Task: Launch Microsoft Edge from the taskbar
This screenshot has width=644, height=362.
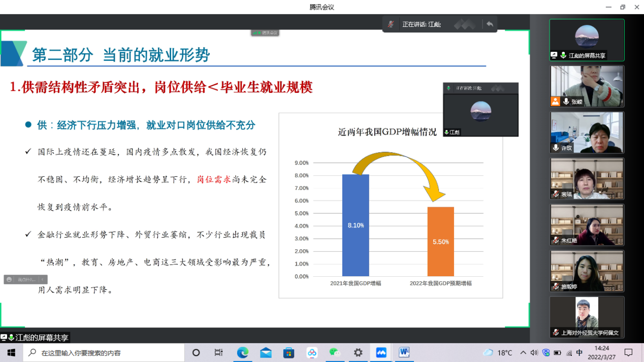Action: [x=243, y=352]
